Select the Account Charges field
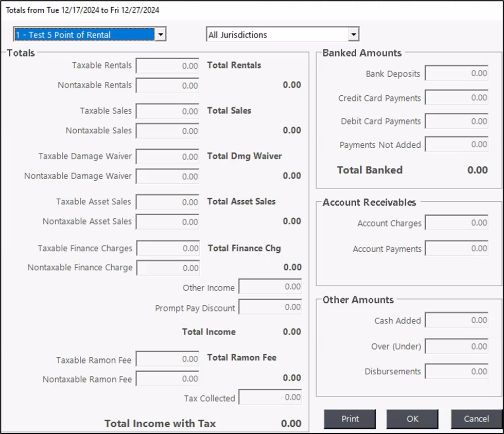This screenshot has height=434, width=504. tap(457, 223)
